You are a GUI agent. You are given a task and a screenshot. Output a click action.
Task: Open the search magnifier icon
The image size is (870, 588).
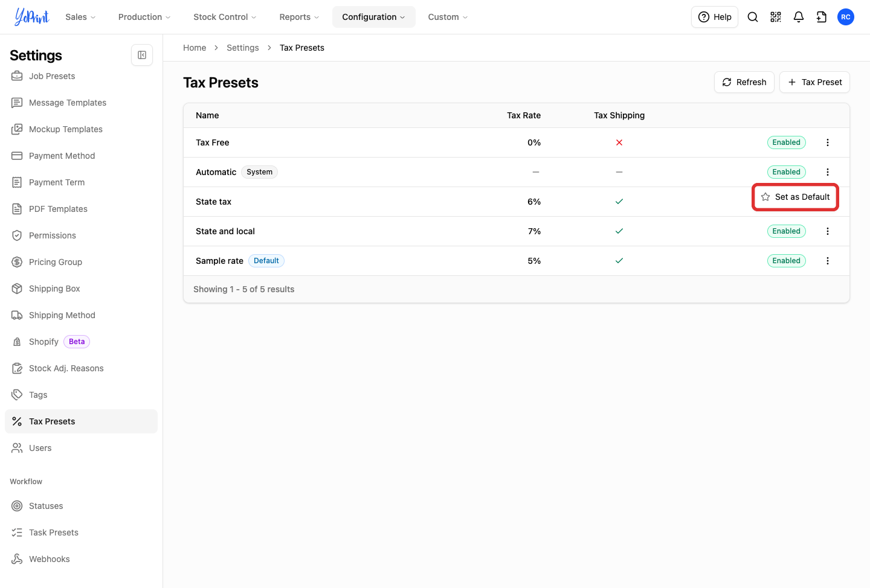(x=753, y=17)
